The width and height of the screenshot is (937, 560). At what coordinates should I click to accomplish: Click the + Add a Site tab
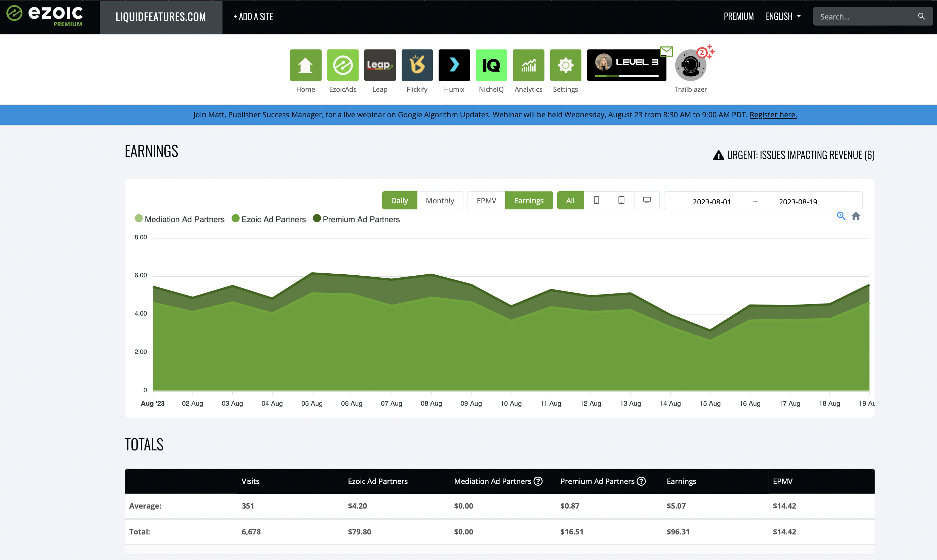tap(253, 16)
